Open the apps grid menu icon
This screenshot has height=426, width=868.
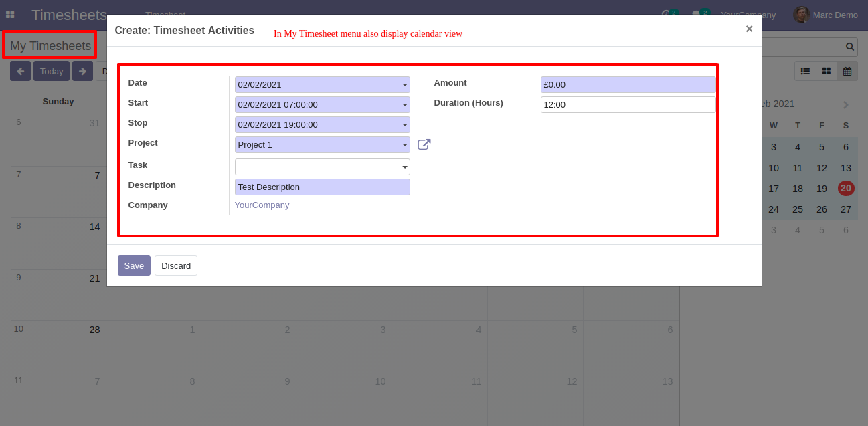[10, 15]
